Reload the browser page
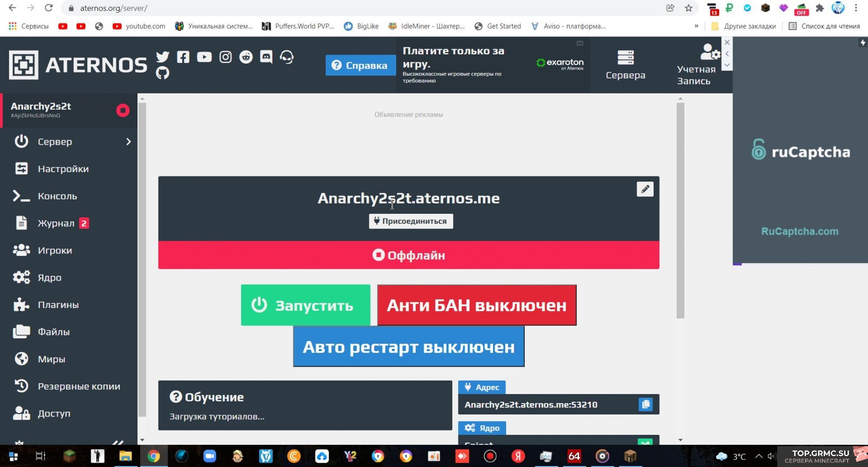This screenshot has width=868, height=467. (x=49, y=8)
